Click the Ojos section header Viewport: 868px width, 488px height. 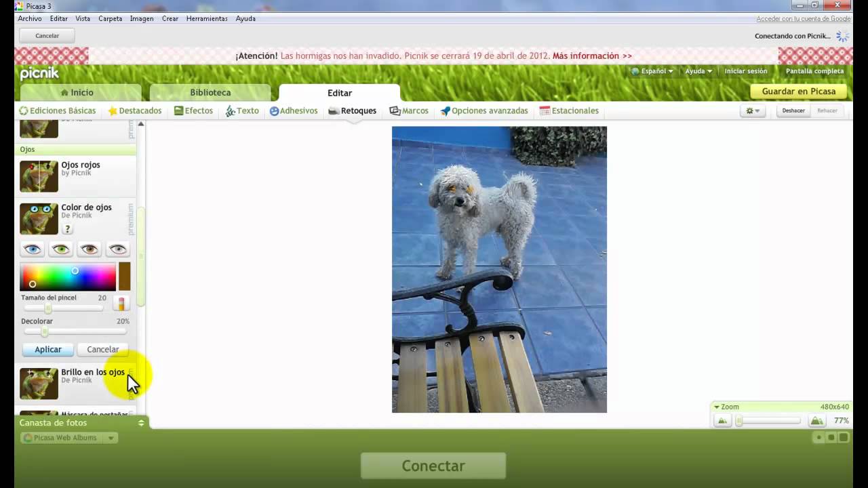click(75, 149)
